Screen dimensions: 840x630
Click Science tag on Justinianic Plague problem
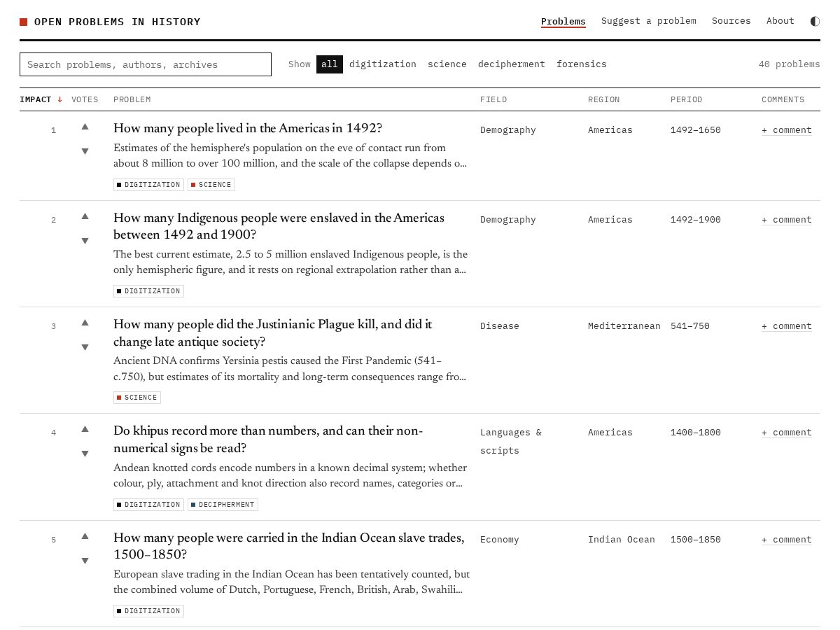(137, 398)
